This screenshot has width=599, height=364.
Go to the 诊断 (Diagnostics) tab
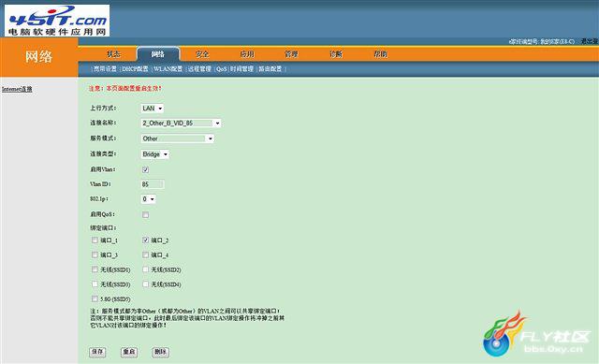pyautogui.click(x=336, y=54)
